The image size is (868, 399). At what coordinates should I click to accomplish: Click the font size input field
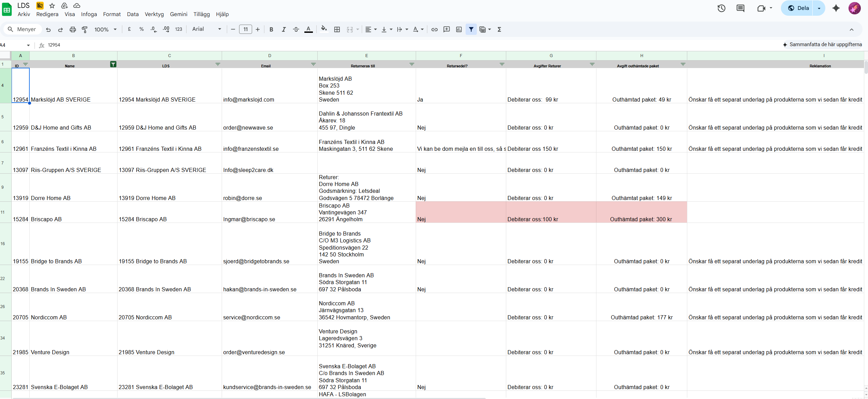(245, 29)
